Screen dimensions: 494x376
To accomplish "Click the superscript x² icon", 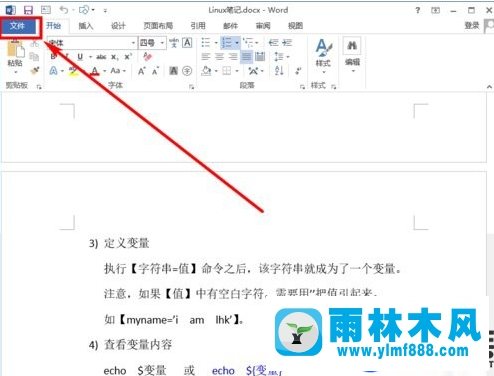I will point(128,57).
